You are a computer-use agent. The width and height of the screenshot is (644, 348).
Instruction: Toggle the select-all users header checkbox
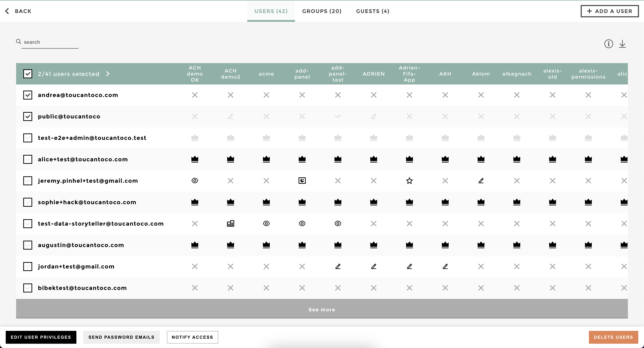[x=28, y=74]
